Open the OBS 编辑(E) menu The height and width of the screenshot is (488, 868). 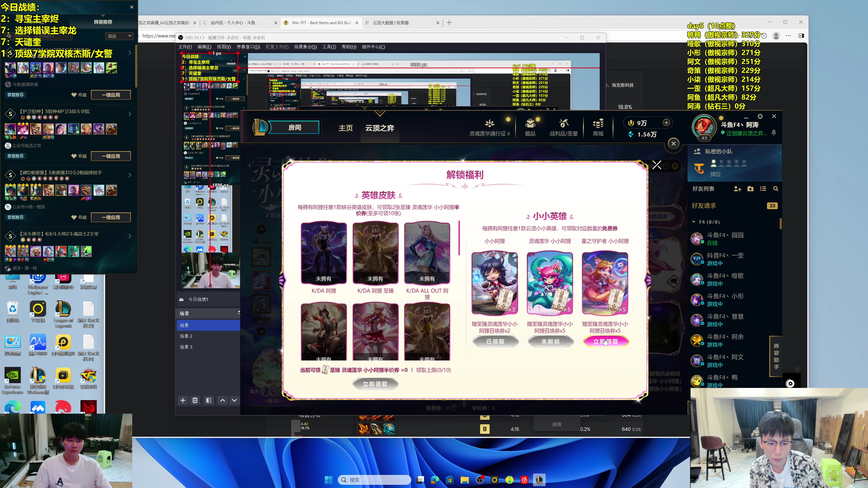204,47
